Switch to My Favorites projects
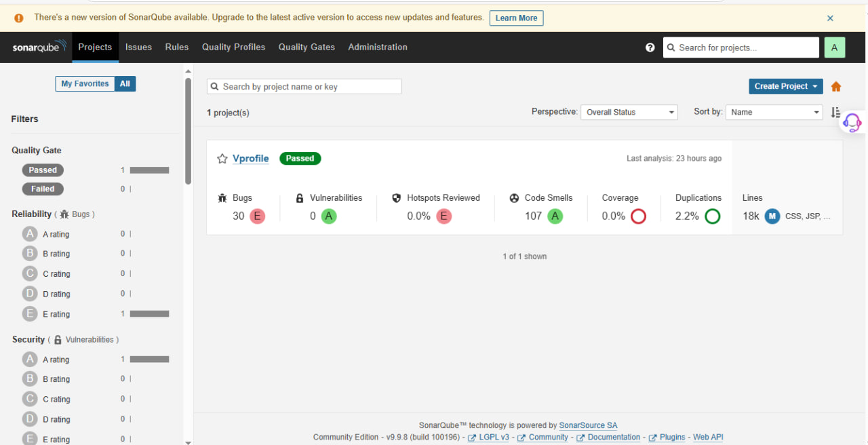Image resolution: width=868 pixels, height=445 pixels. pyautogui.click(x=85, y=83)
